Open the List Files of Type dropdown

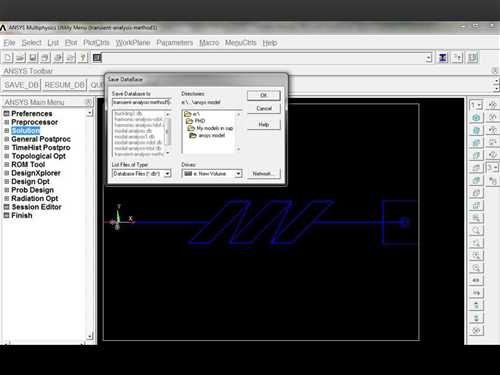(x=168, y=173)
